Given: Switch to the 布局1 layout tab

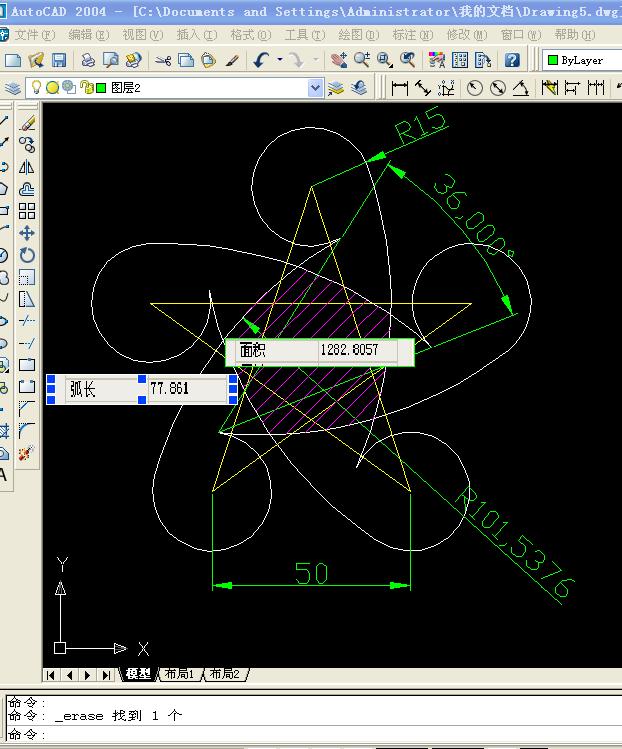Looking at the screenshot, I should point(179,674).
